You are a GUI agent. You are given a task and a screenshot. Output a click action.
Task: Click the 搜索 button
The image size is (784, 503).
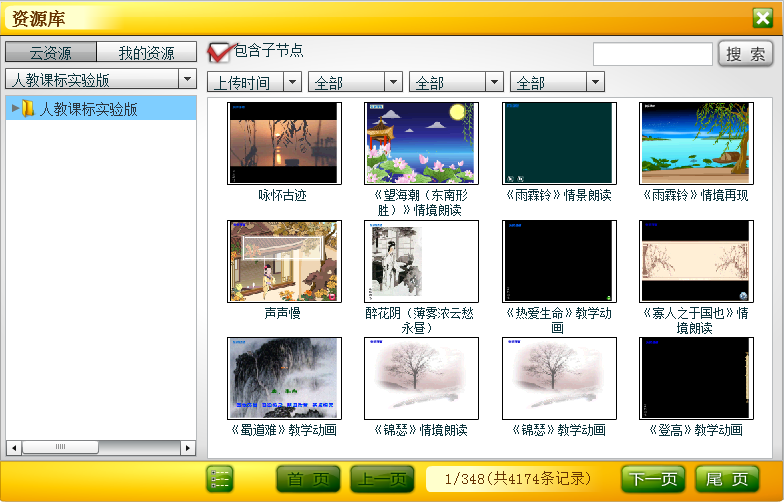[x=745, y=54]
